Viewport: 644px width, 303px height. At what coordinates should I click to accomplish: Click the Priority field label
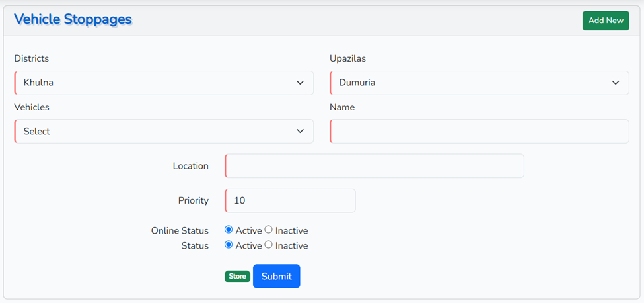193,200
